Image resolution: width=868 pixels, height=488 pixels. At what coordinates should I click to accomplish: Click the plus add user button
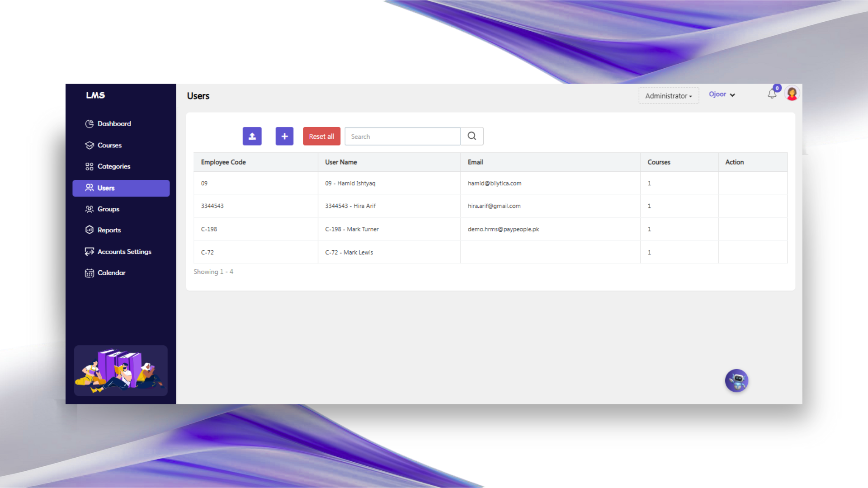284,136
